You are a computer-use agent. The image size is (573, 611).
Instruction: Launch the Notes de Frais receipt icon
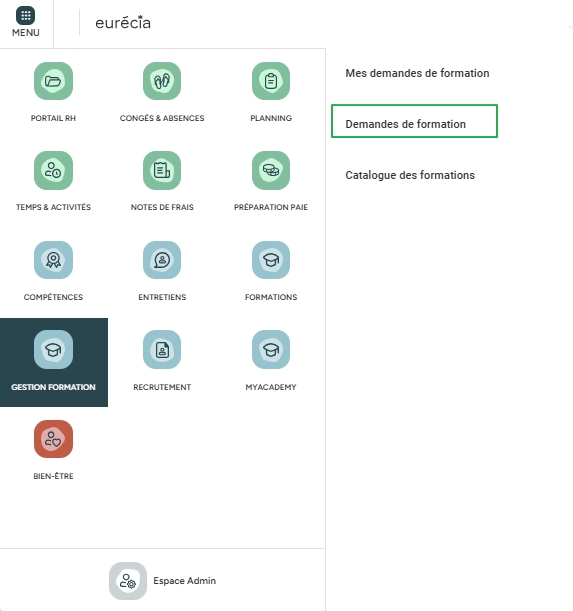tap(162, 170)
